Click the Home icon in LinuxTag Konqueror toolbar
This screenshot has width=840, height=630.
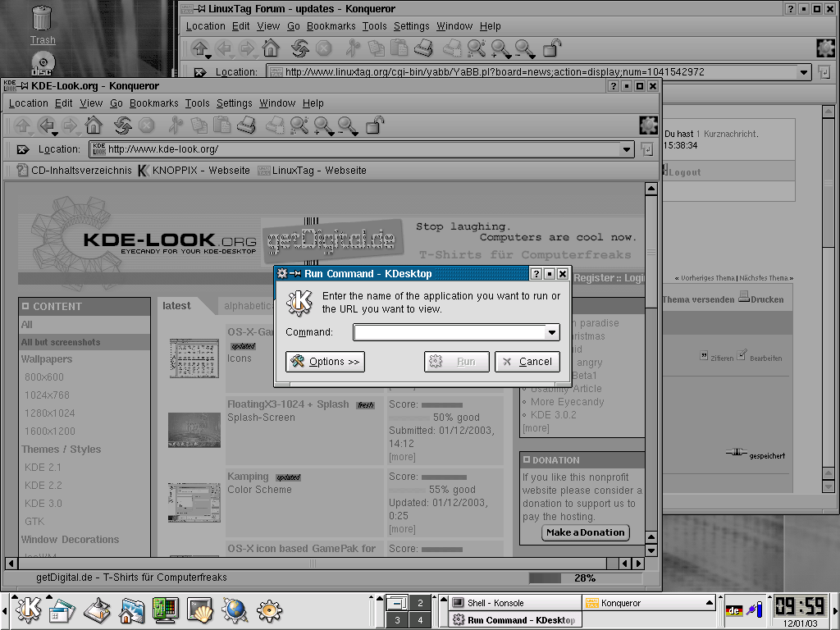tap(271, 48)
